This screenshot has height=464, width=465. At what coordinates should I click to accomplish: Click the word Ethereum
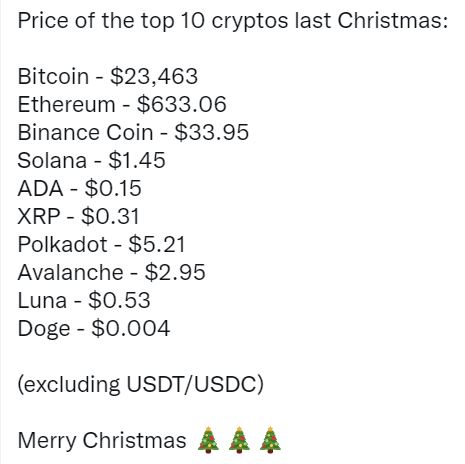[x=66, y=104]
